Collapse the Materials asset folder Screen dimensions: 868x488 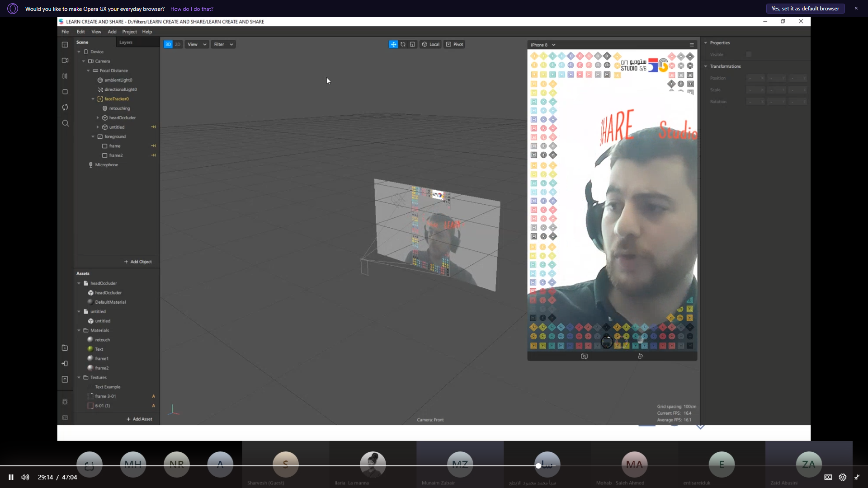click(79, 330)
